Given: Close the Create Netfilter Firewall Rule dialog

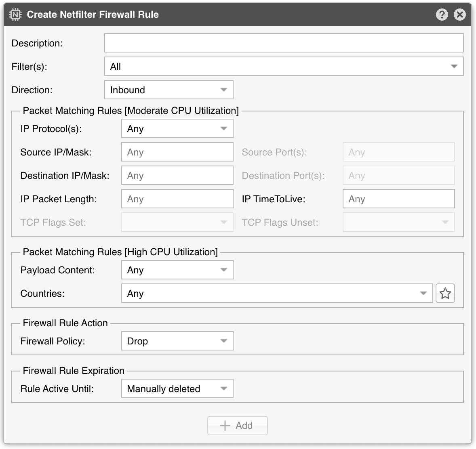Looking at the screenshot, I should 460,15.
